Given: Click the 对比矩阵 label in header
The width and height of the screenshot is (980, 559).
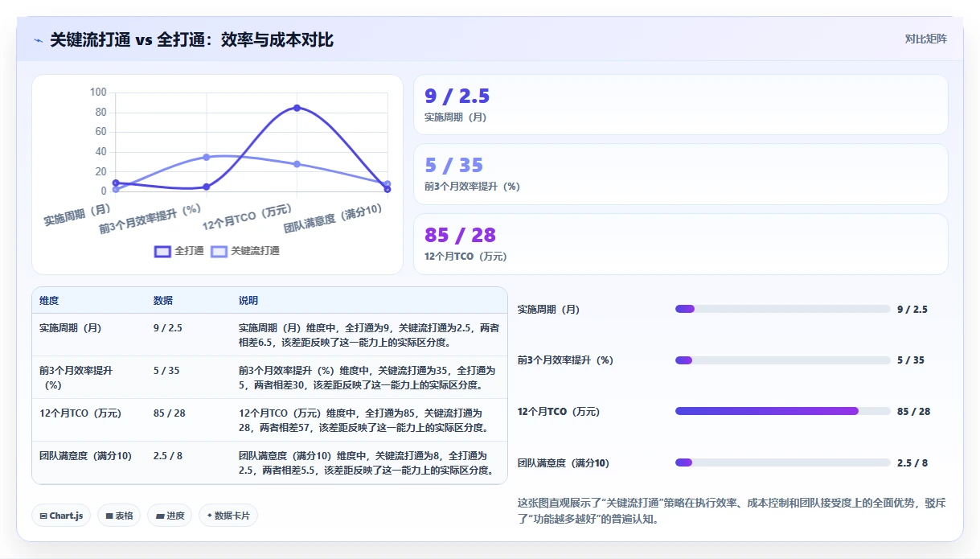Looking at the screenshot, I should (x=925, y=39).
